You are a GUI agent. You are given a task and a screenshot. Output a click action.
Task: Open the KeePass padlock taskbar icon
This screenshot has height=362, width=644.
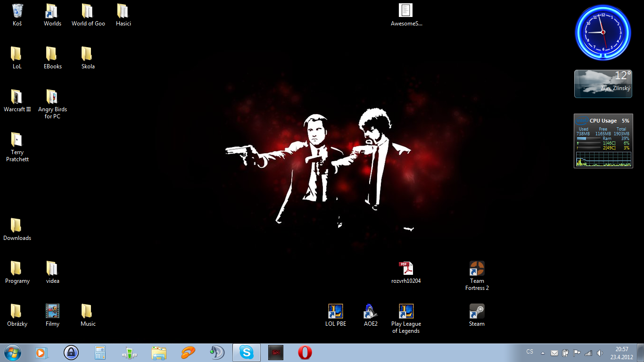coord(71,353)
